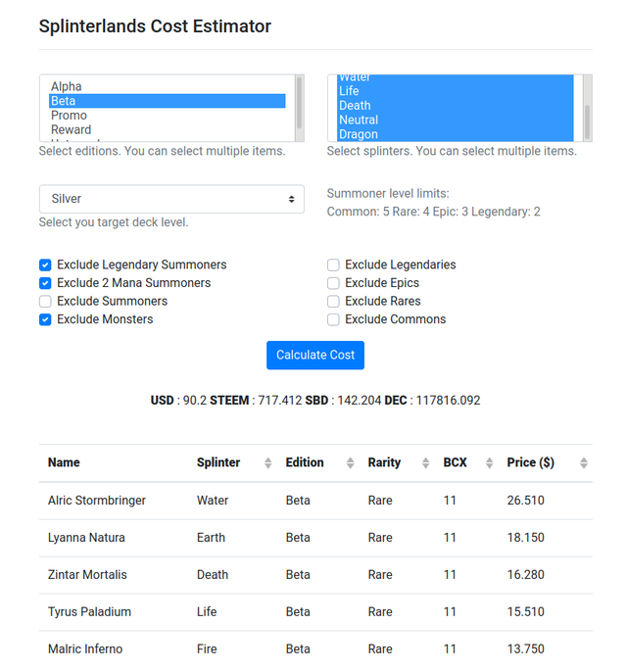Tick the Exclude Legendaries checkbox
This screenshot has height=672, width=627.
[333, 264]
